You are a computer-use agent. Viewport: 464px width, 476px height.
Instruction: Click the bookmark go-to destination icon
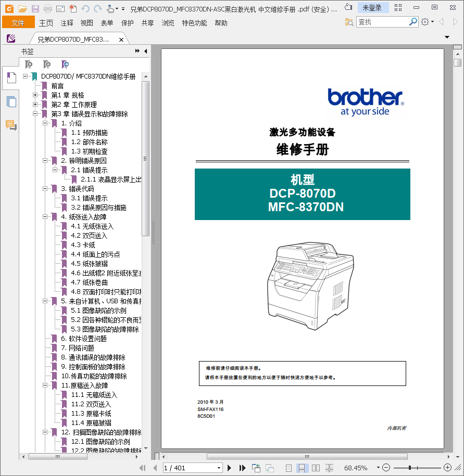[65, 65]
